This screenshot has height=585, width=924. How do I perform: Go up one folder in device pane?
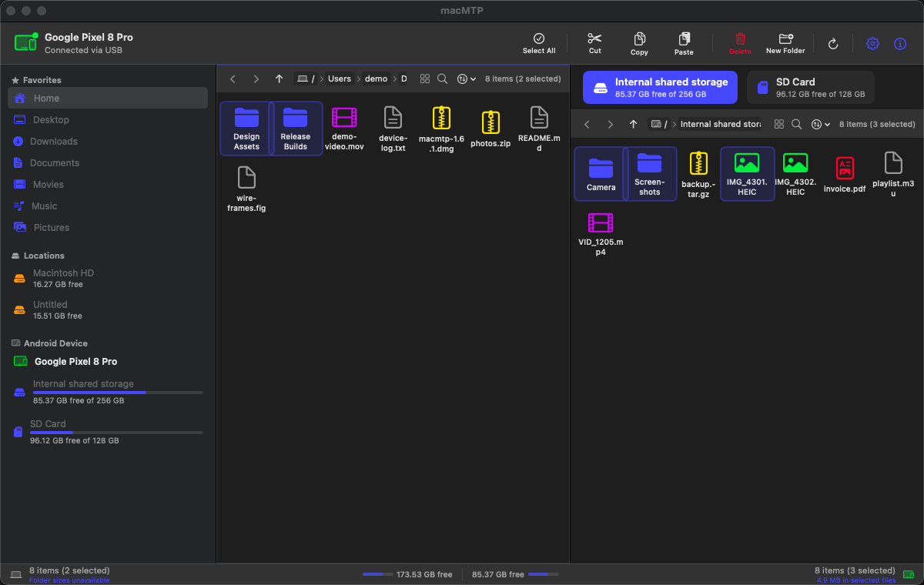click(633, 124)
